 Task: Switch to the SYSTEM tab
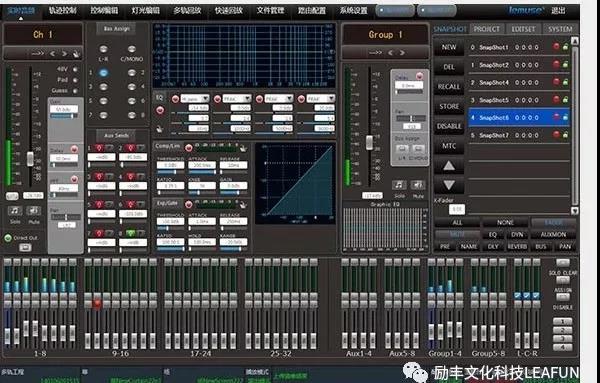560,29
